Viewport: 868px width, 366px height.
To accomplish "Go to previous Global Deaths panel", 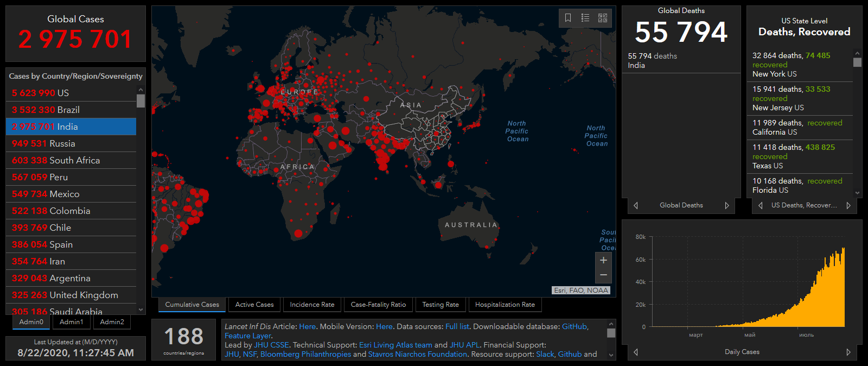I will [636, 205].
